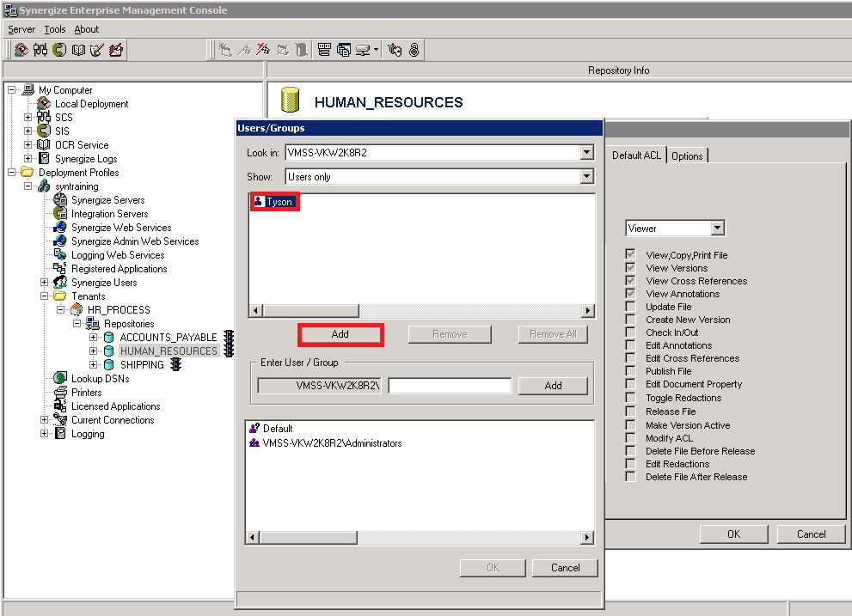Screen dimensions: 852x616
Task: Open the About menu
Action: coord(86,29)
